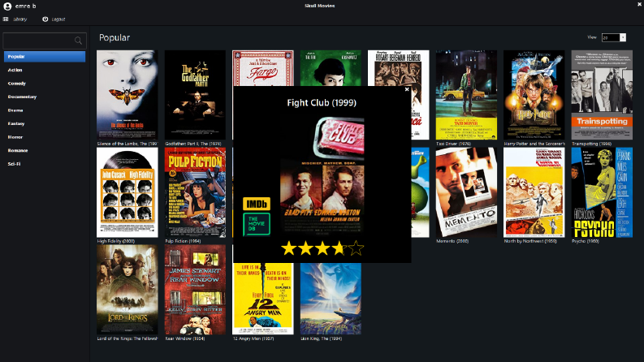Open the Memento poster

coord(466,192)
